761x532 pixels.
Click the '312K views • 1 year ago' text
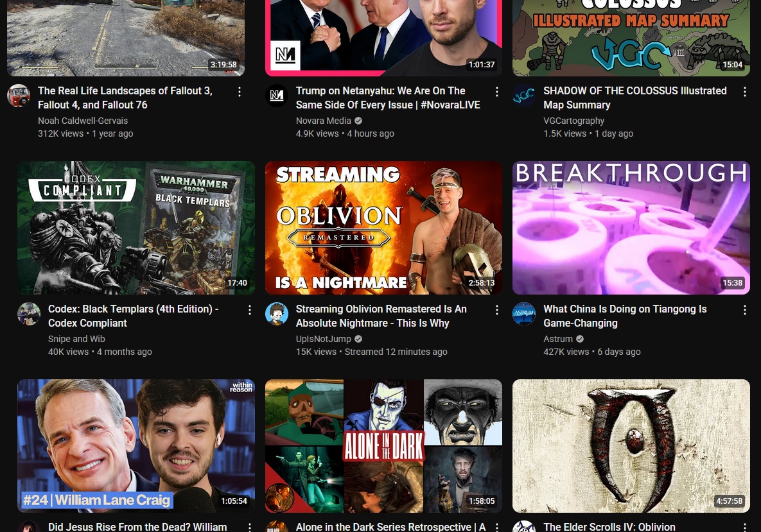click(85, 134)
